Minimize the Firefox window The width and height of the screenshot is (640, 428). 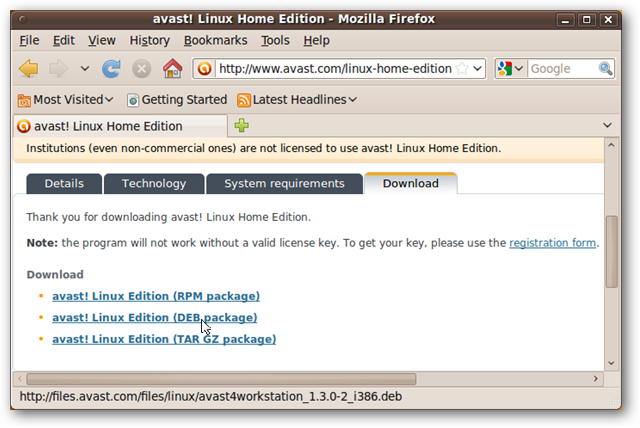(565, 20)
